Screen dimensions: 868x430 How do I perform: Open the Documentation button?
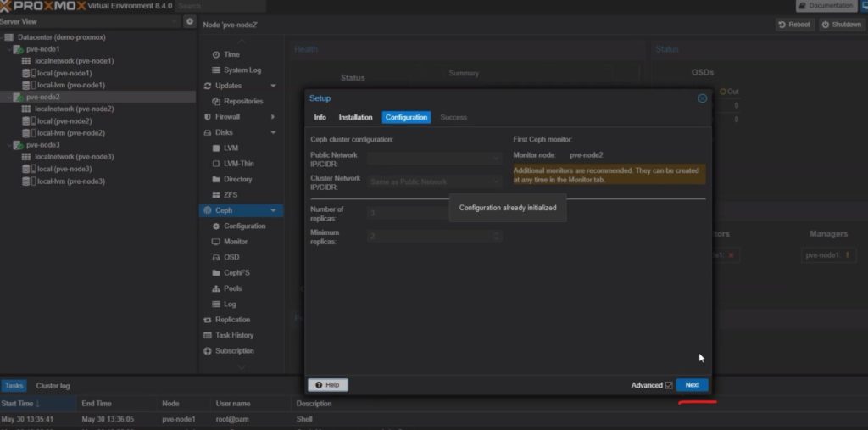click(826, 6)
